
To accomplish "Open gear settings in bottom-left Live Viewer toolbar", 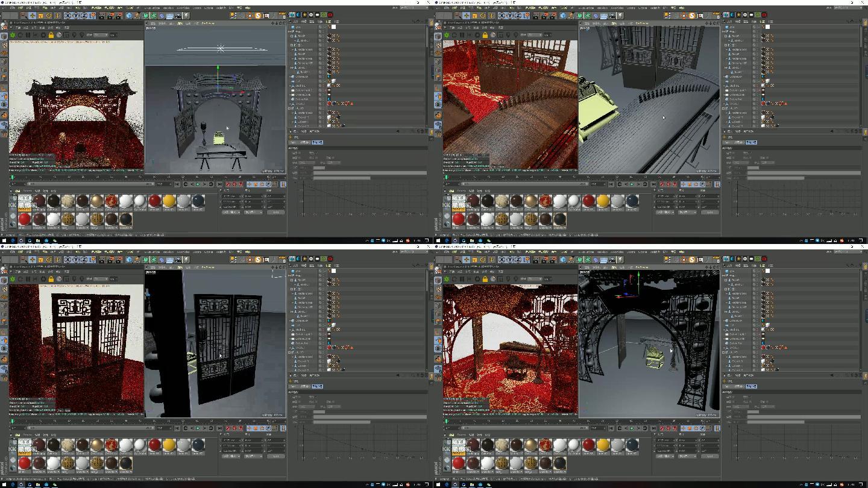I will [43, 280].
